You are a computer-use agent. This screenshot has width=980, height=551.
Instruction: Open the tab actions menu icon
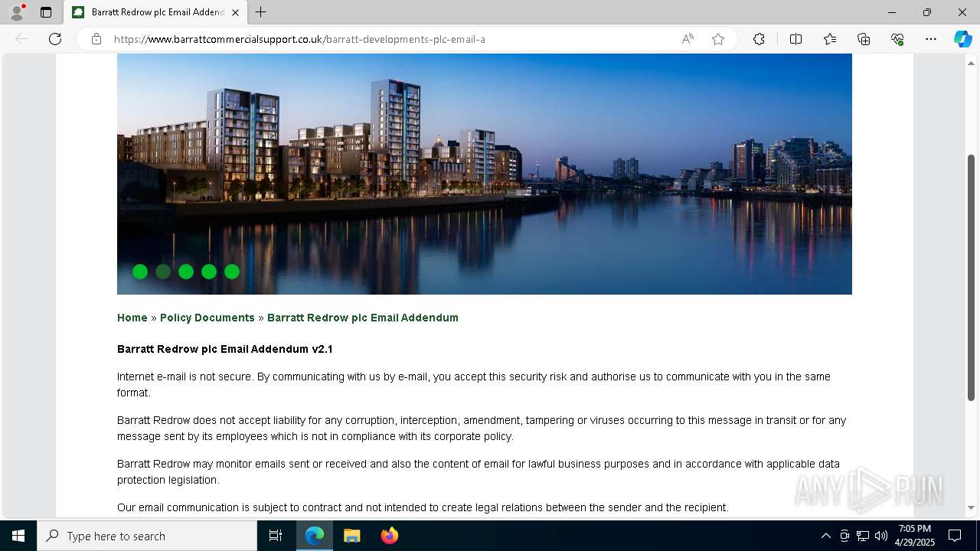tap(46, 12)
